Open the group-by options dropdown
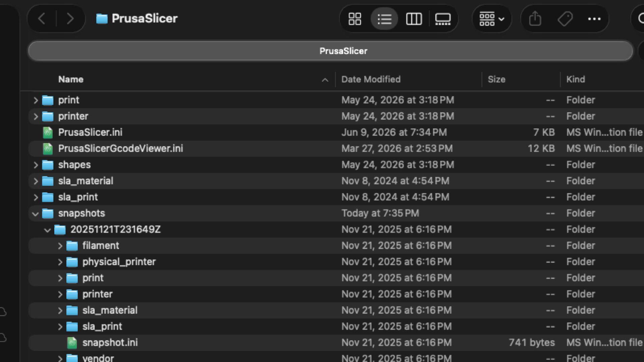644x362 pixels. (492, 19)
